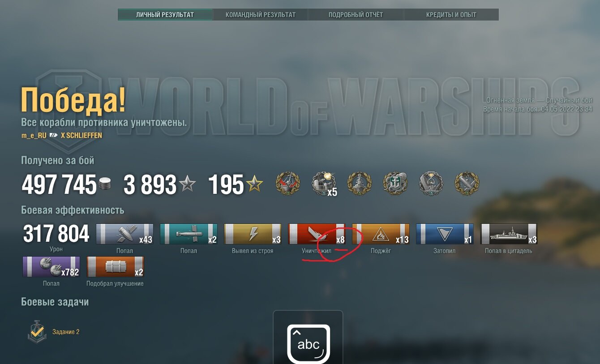This screenshot has height=364, width=600.
Task: Click the Поджёг x13 orange fire ribbon
Action: [x=381, y=234]
